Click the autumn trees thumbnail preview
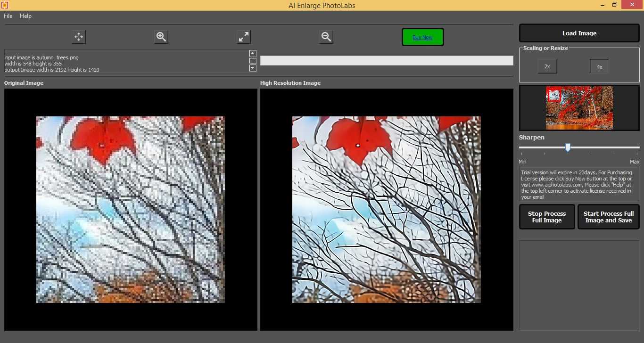 579,107
